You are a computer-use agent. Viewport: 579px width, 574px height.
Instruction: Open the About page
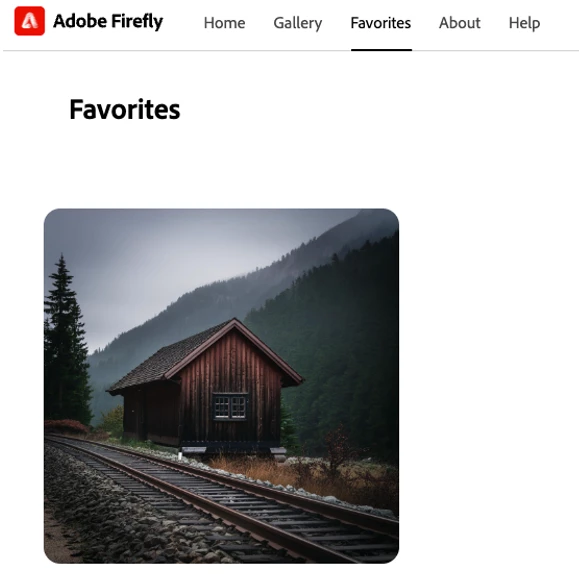(460, 23)
